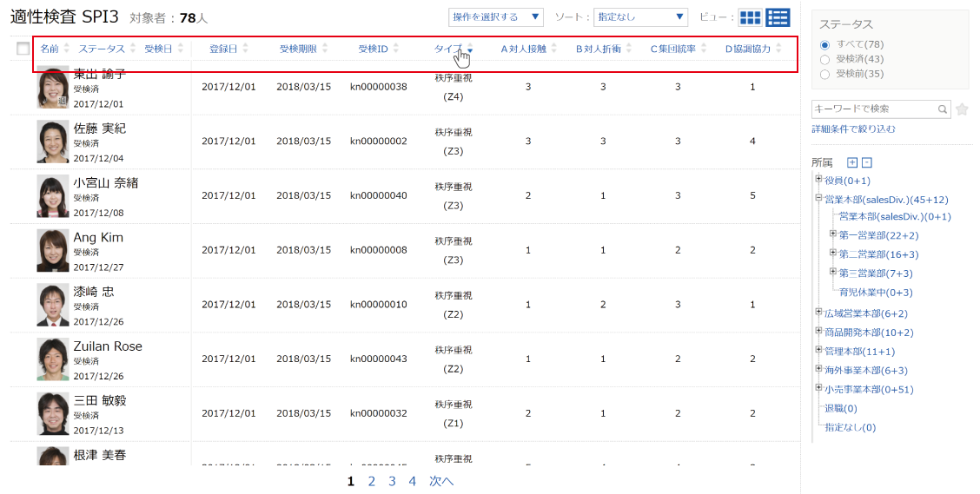Viewport: 980px width, 494px height.
Task: Sort by the D協調協力 column arrows
Action: pos(779,49)
